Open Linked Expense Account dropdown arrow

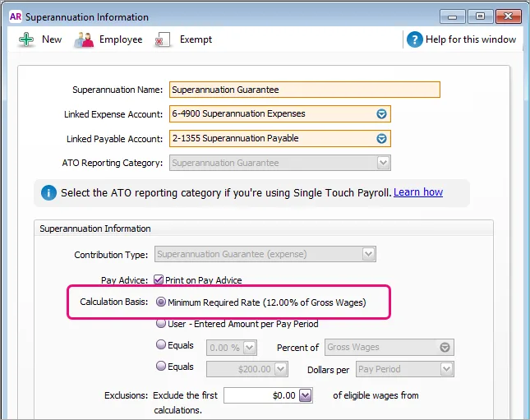pos(381,114)
